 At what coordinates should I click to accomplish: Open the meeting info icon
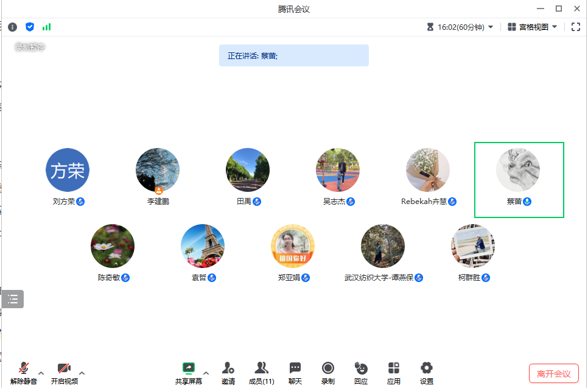pos(12,27)
